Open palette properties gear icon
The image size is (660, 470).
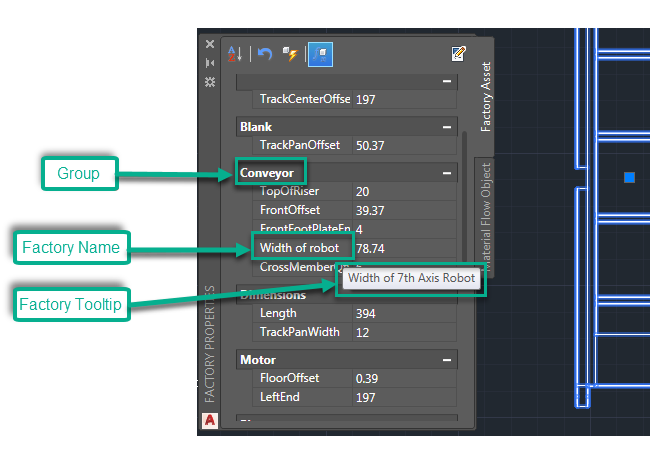click(x=210, y=82)
